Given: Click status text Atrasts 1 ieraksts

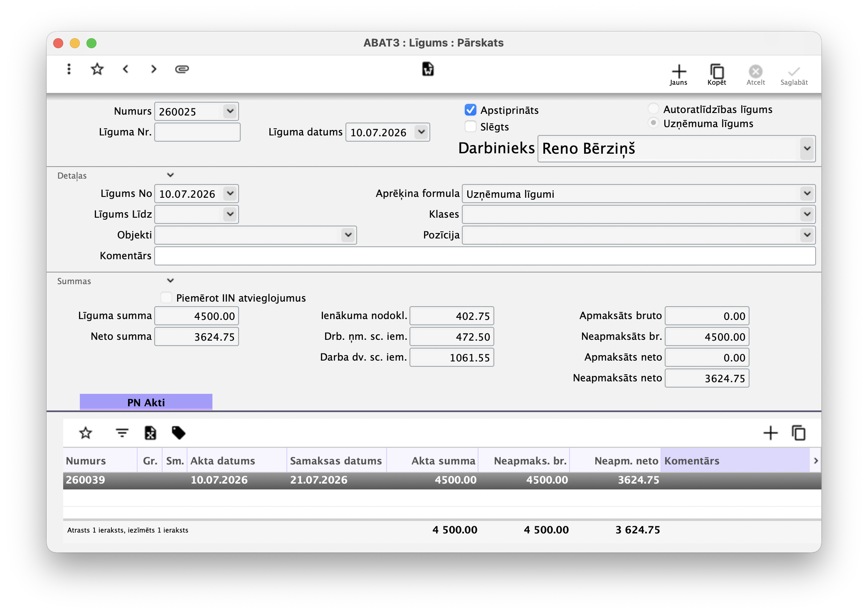Looking at the screenshot, I should tap(128, 530).
